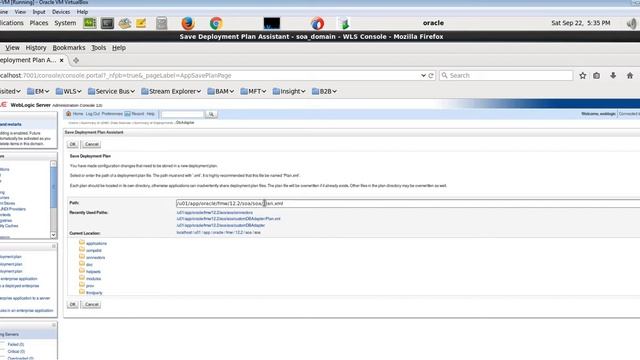Open the Firefox Help menu
This screenshot has width=640, height=360.
coord(119,48)
